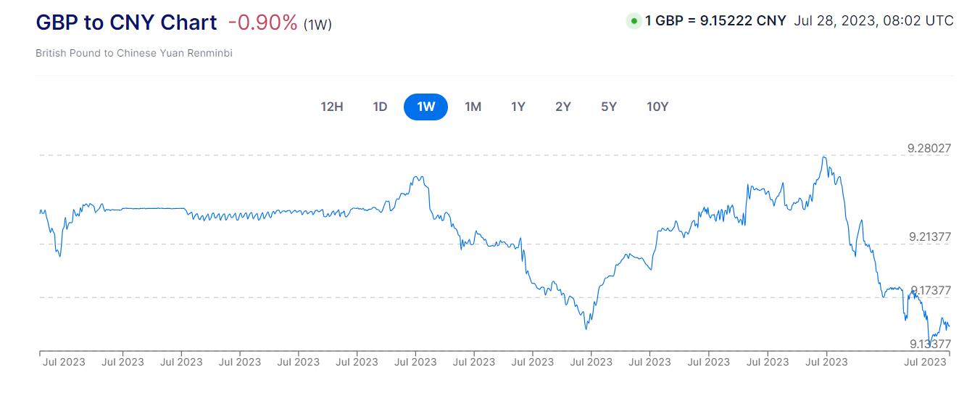Click the 9.28027 axis label
Viewport: 980px width, 396px height.
click(929, 148)
